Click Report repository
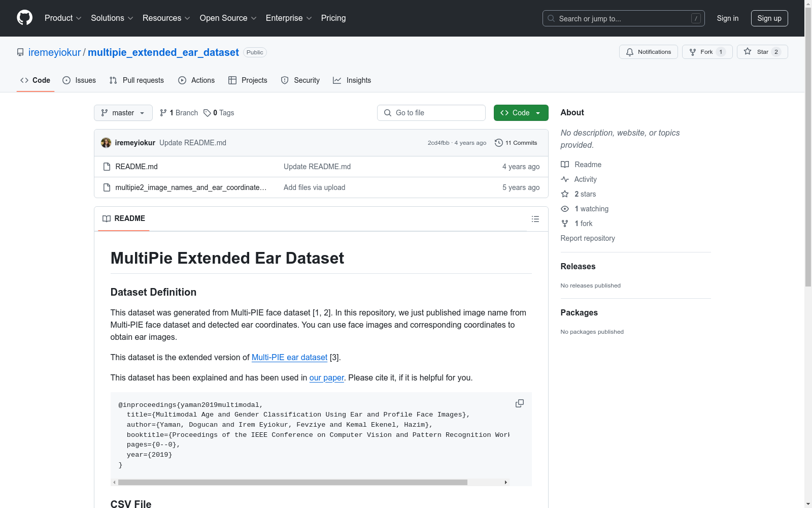This screenshot has height=508, width=812. [588, 238]
